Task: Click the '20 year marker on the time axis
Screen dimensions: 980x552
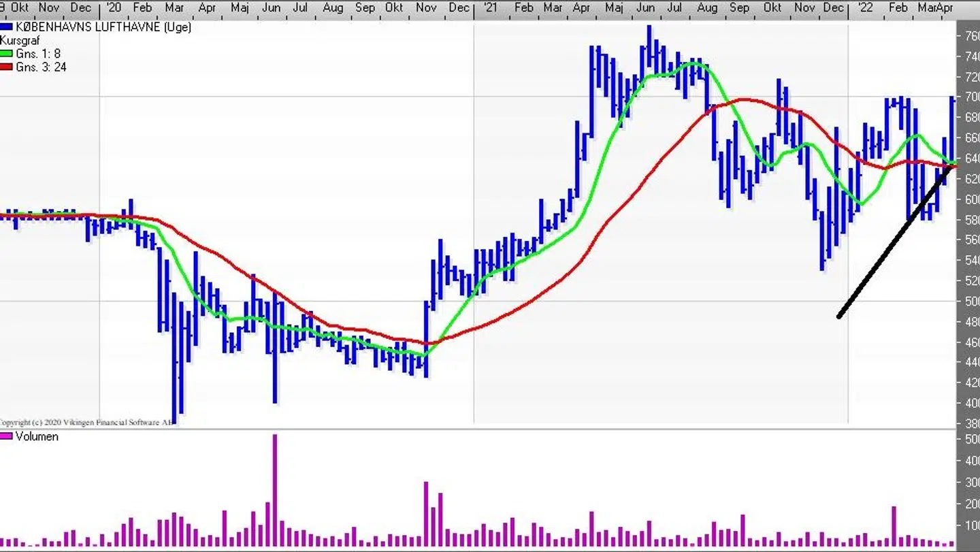Action: tap(114, 7)
